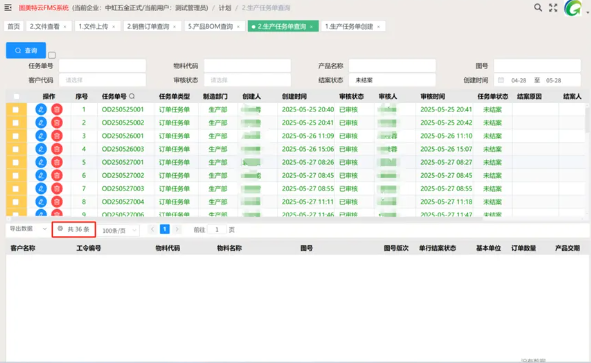The width and height of the screenshot is (591, 363).
Task: Click the settings gear next to 共 36 条
Action: pos(60,229)
